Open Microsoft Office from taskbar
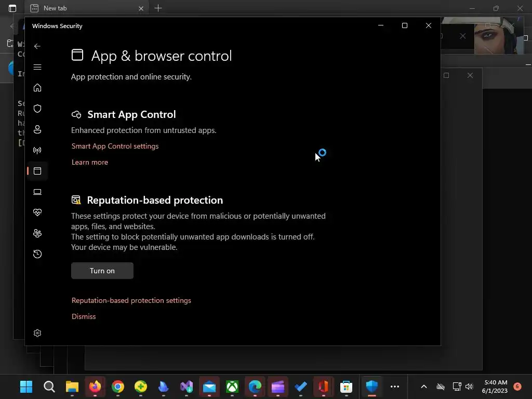Viewport: 532px width, 399px height. coord(323,387)
